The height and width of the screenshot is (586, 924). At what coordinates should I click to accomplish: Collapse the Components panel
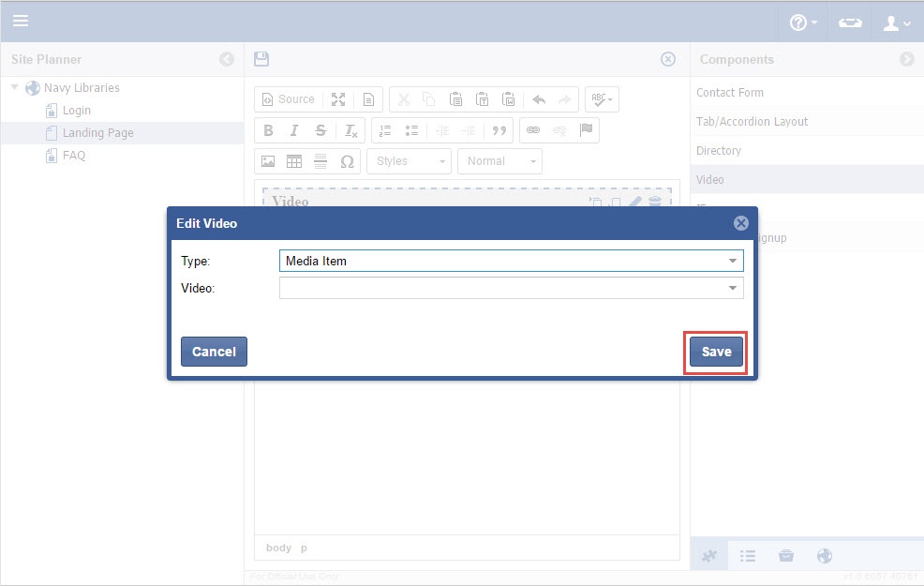tap(906, 59)
